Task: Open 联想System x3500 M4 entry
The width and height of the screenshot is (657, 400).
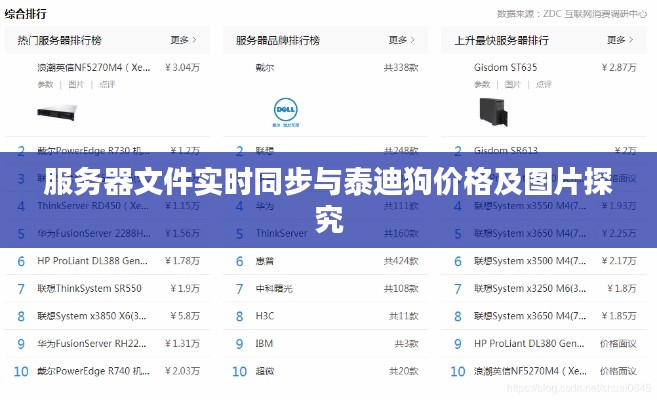Action: tap(530, 261)
